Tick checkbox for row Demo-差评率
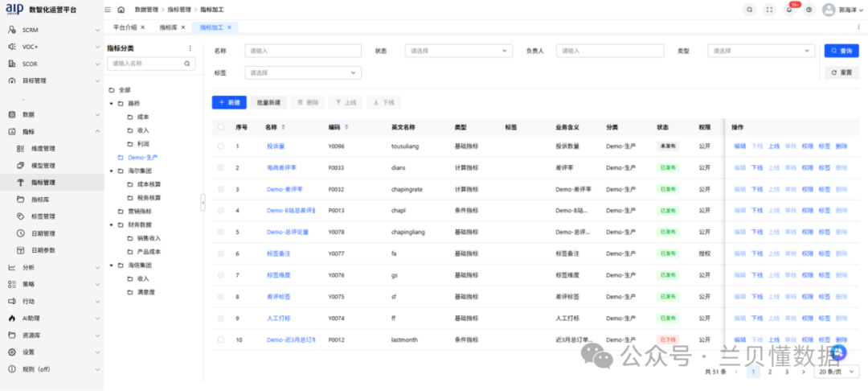The image size is (868, 391). (x=221, y=189)
